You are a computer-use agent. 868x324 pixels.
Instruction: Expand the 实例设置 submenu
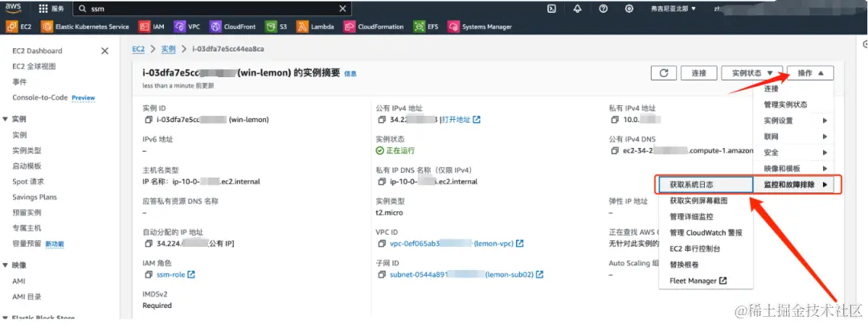click(x=795, y=120)
